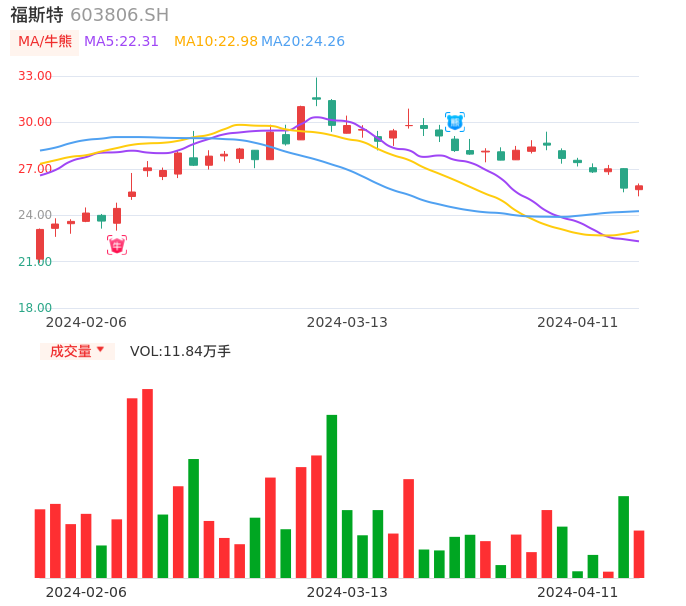Click the 2024-03-13 date under the volume chart
Screen dimensions: 686x606
347,592
